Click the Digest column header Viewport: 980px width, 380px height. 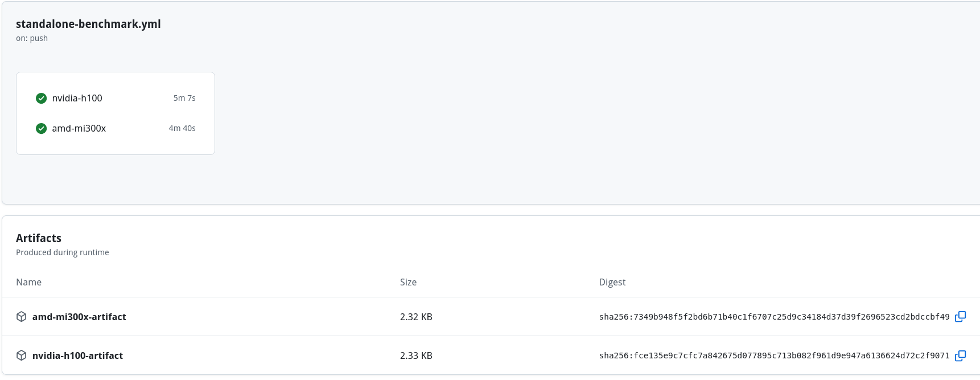(612, 283)
